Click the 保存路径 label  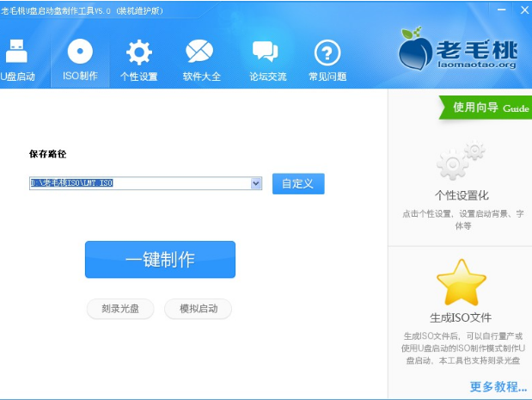[47, 154]
